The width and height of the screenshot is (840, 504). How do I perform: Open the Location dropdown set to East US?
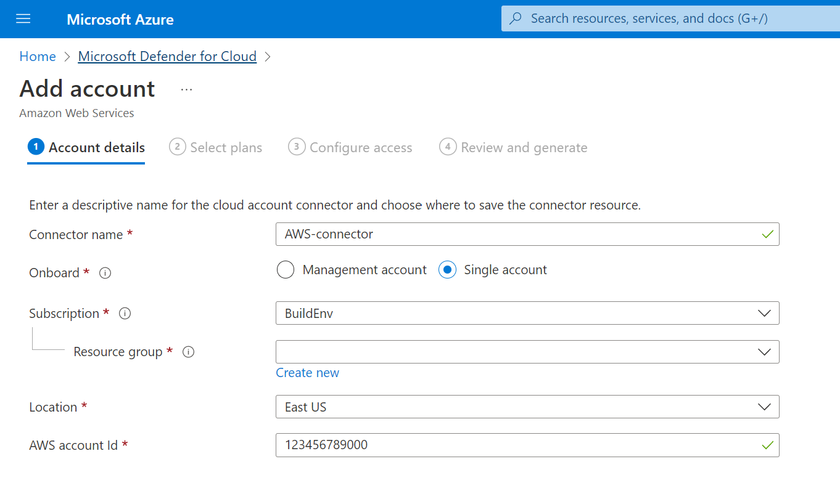527,407
